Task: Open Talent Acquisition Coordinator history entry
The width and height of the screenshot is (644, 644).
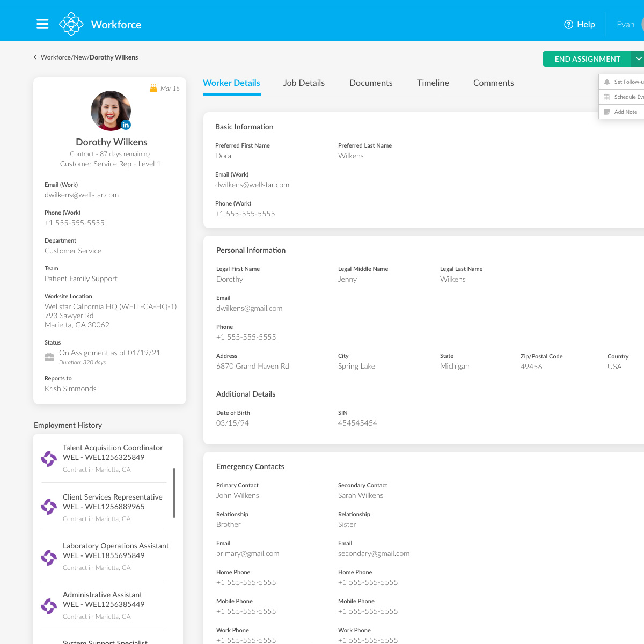Action: 104,458
